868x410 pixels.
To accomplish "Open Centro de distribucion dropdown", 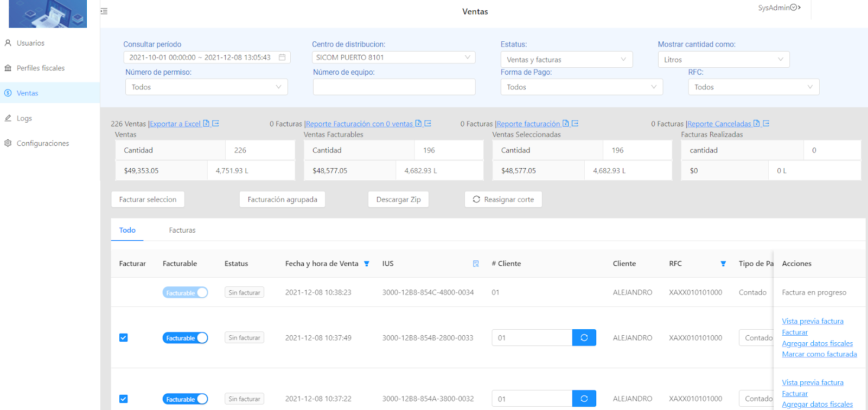I will point(394,57).
